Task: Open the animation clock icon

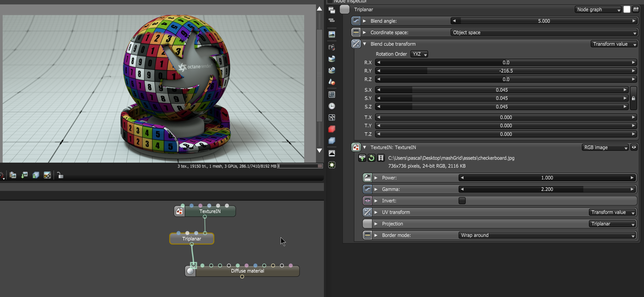Action: (x=332, y=106)
